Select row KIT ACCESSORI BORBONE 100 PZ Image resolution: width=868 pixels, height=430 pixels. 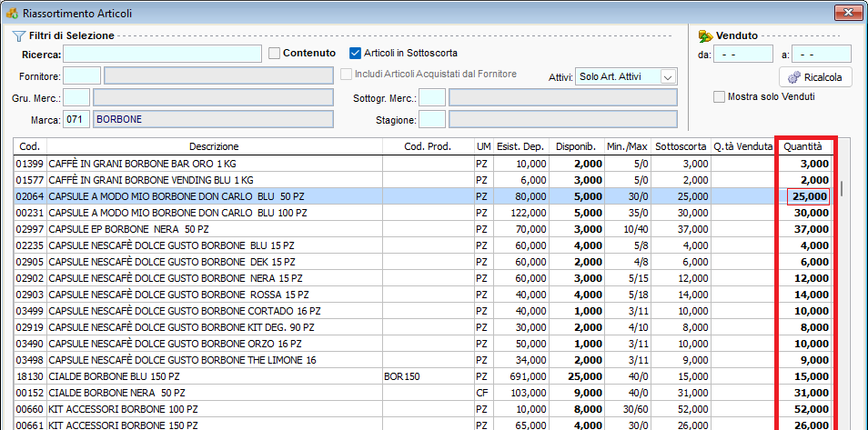[423, 409]
